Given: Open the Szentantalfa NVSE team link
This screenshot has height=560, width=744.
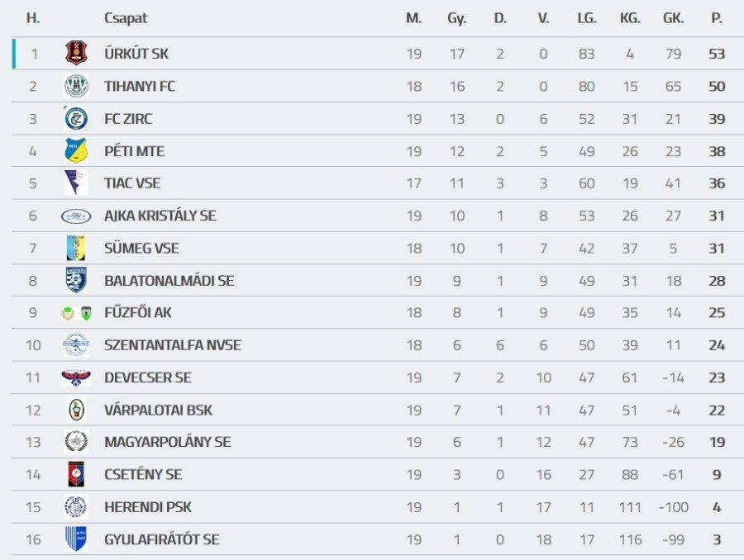Looking at the screenshot, I should [172, 345].
